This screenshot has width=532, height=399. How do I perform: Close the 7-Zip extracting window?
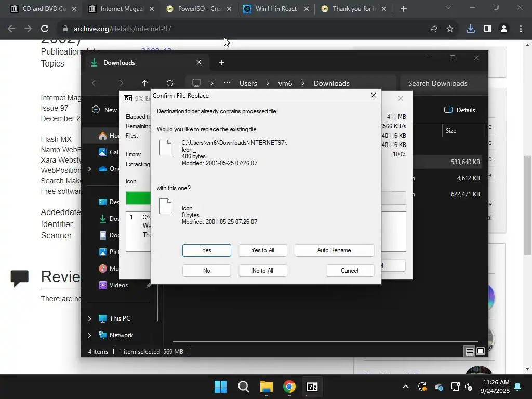tap(401, 98)
